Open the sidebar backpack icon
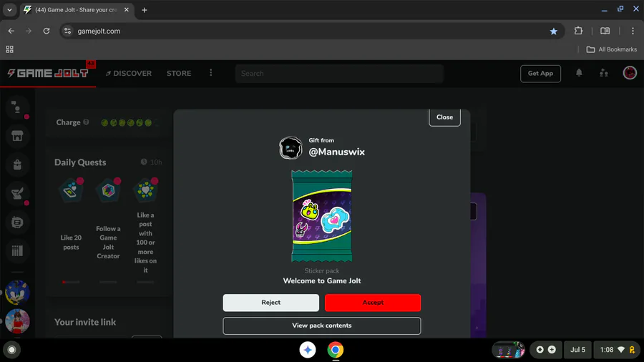 point(17,165)
